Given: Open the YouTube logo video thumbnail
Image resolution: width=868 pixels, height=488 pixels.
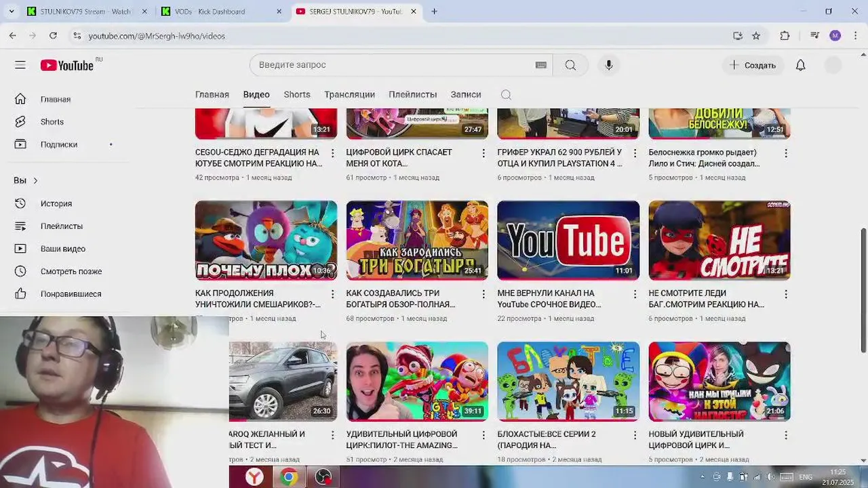Looking at the screenshot, I should [x=568, y=240].
